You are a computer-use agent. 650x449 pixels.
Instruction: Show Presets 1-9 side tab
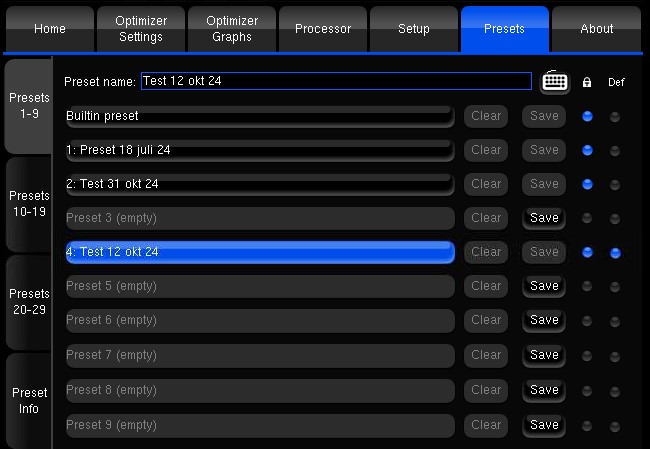[x=29, y=106]
